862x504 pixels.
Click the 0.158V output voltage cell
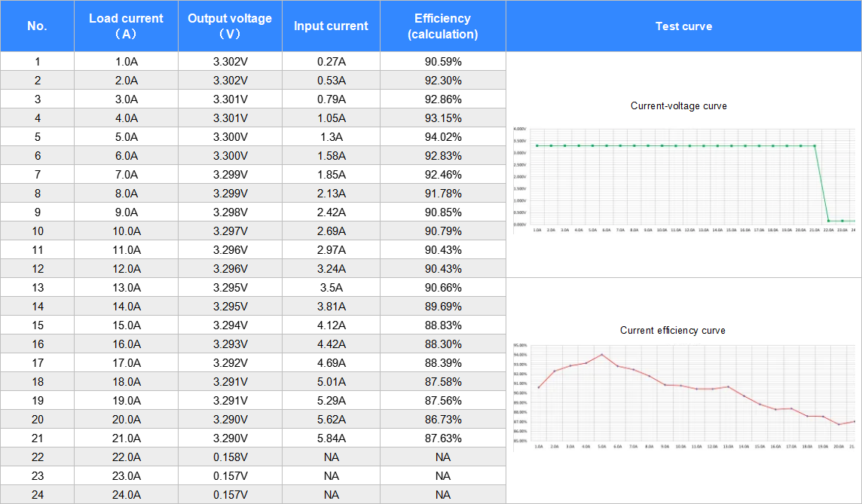[230, 457]
